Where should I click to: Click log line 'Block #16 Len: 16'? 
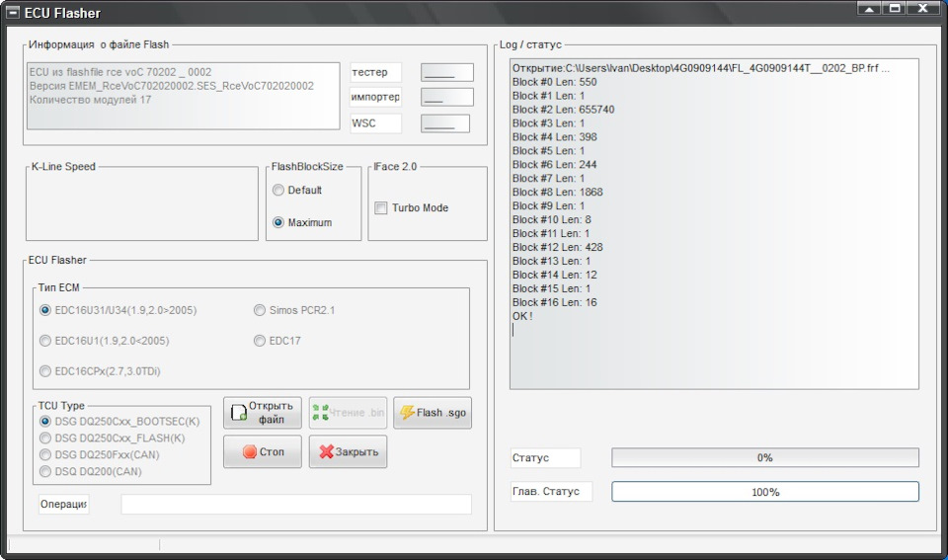tap(554, 302)
